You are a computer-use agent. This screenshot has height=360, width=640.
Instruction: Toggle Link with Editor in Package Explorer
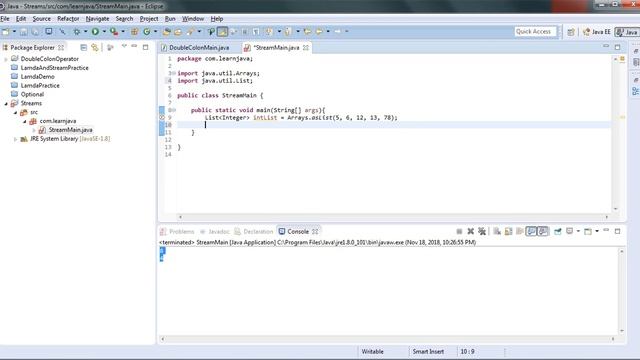click(95, 47)
